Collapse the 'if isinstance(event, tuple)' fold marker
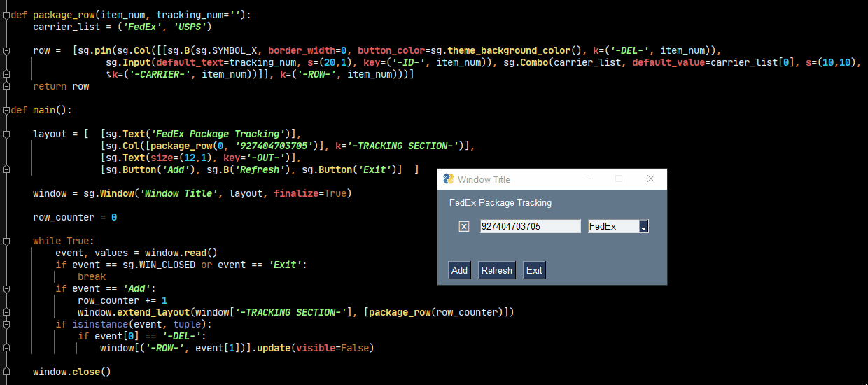Image resolution: width=868 pixels, height=385 pixels. click(6, 324)
